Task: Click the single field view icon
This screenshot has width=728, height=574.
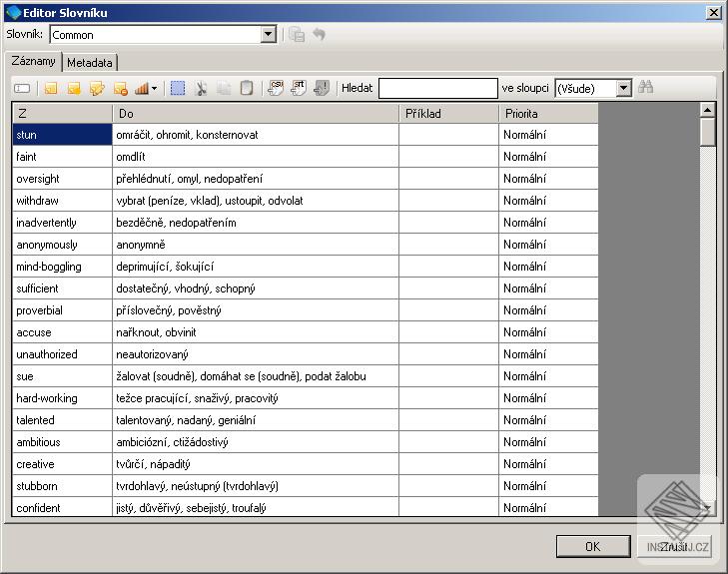Action: [x=22, y=88]
